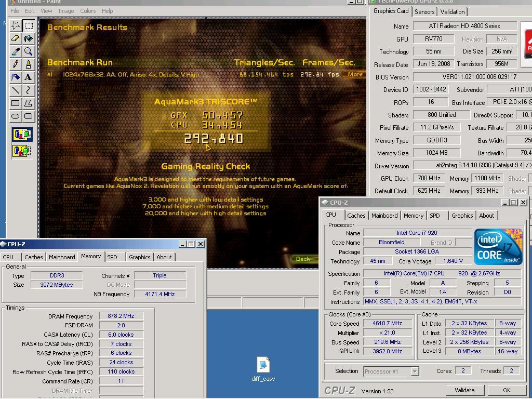Image resolution: width=532 pixels, height=399 pixels.
Task: Open the Edit menu in Paint
Action: coord(30,11)
